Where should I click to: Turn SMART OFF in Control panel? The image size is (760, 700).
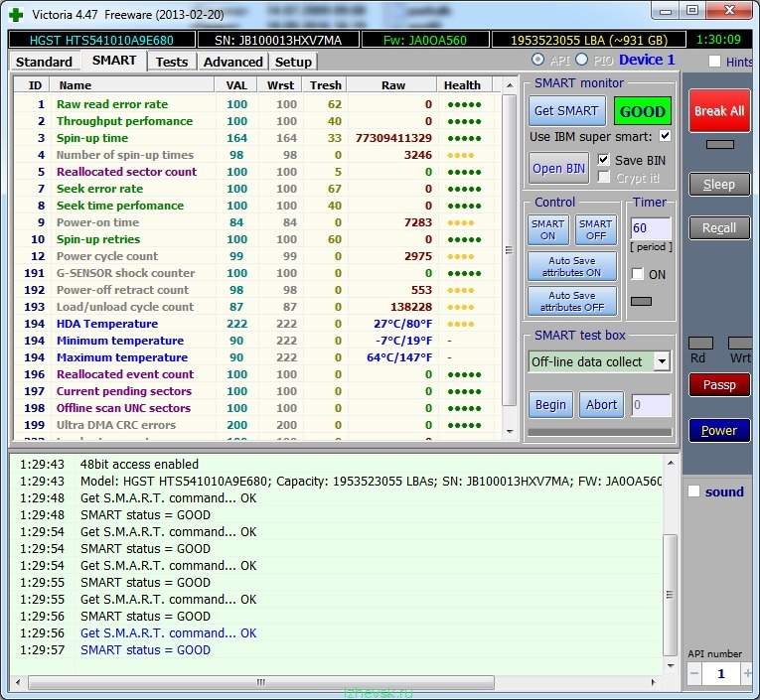pos(595,229)
